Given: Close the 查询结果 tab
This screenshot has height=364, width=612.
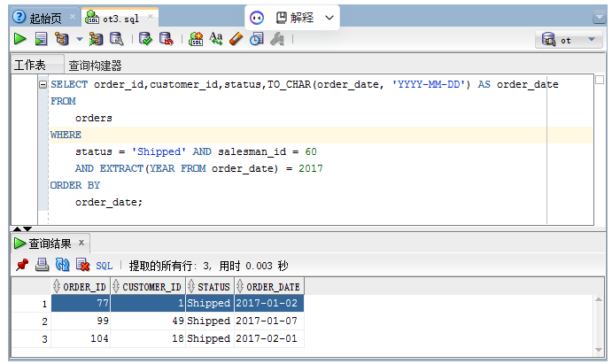Looking at the screenshot, I should click(81, 242).
